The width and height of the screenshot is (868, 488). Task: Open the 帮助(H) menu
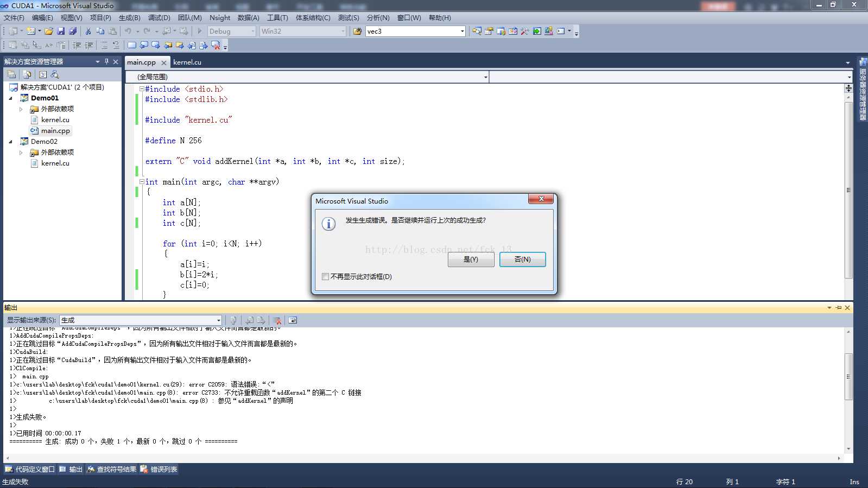[x=440, y=18]
